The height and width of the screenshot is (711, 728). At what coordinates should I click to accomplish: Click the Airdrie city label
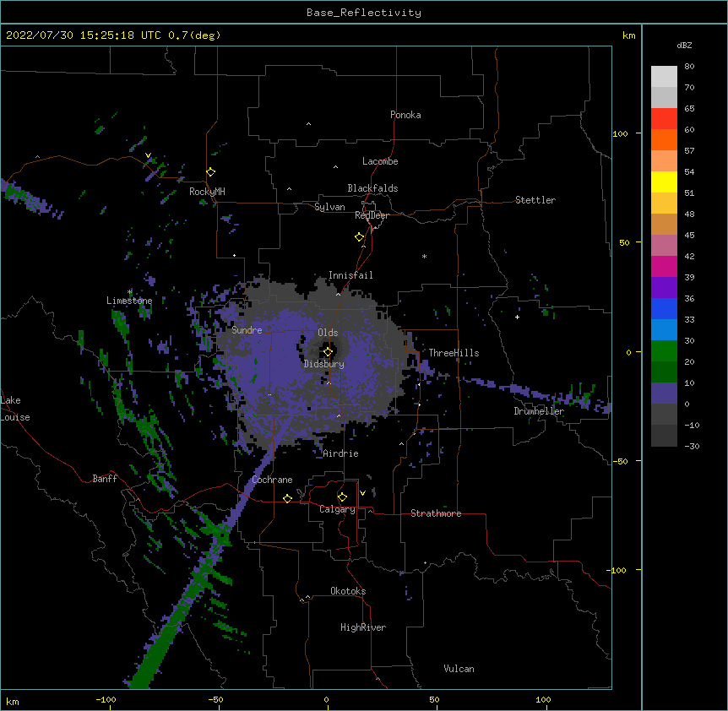(341, 453)
